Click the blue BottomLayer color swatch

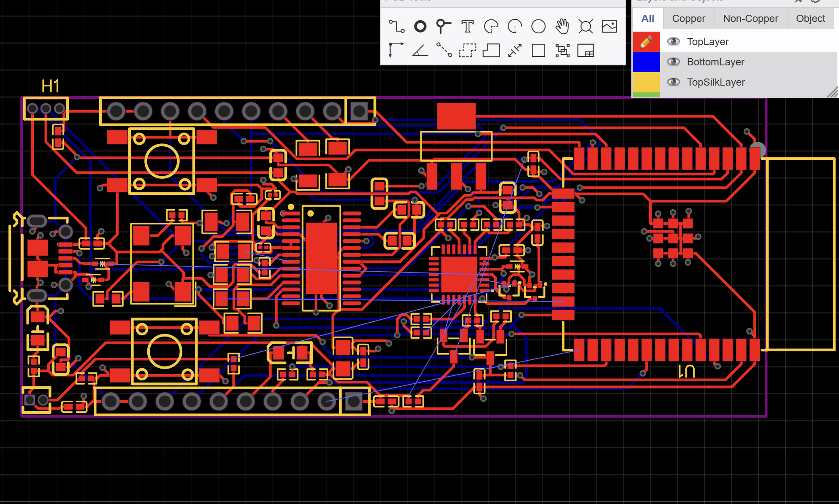point(646,62)
